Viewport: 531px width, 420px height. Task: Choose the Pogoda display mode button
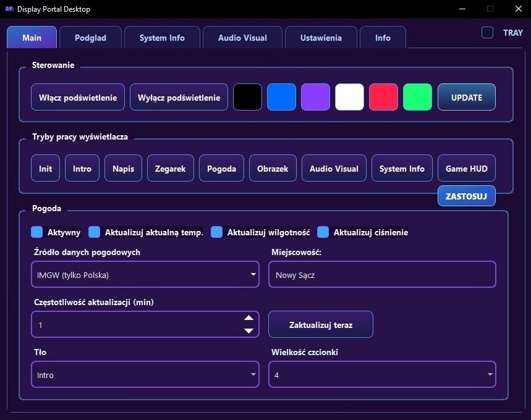[221, 168]
